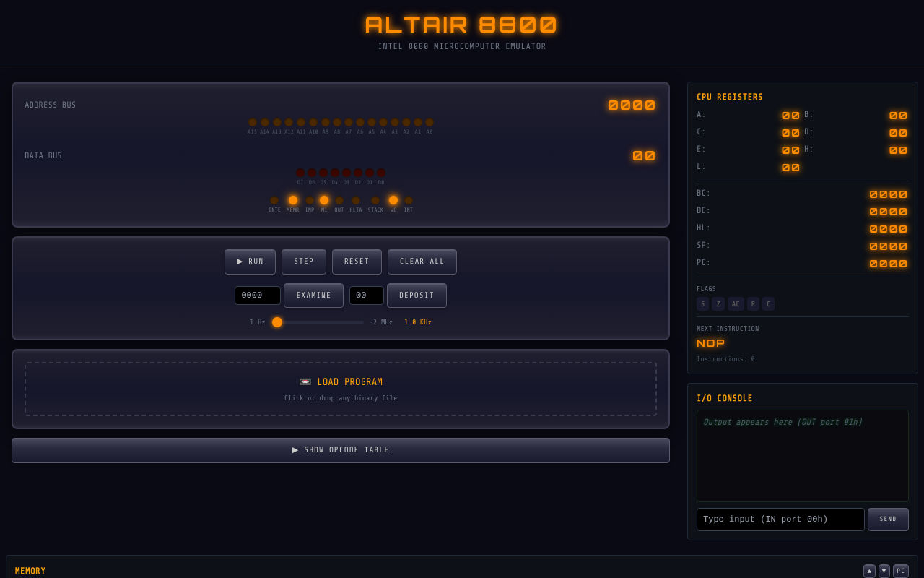
Task: Click the STACK status LED
Action: click(x=375, y=201)
